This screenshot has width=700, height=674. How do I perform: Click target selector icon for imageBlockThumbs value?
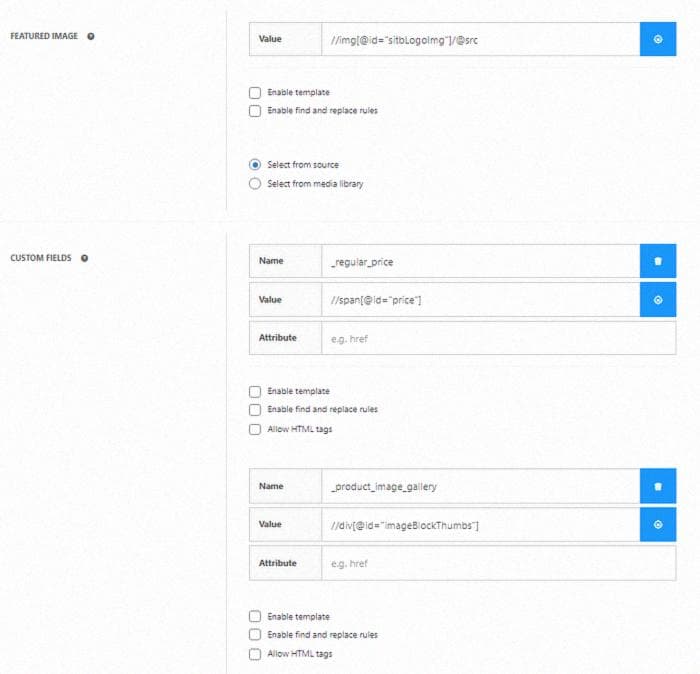(658, 524)
